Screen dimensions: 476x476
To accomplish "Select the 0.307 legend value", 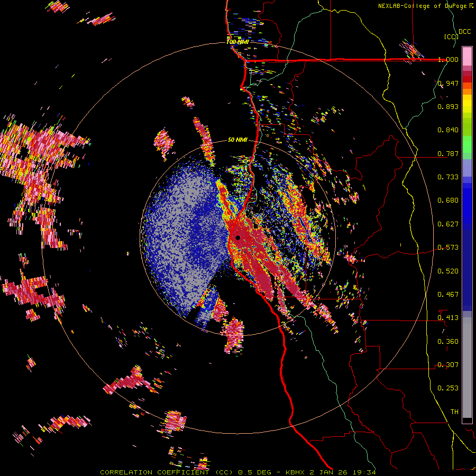I will click(448, 365).
